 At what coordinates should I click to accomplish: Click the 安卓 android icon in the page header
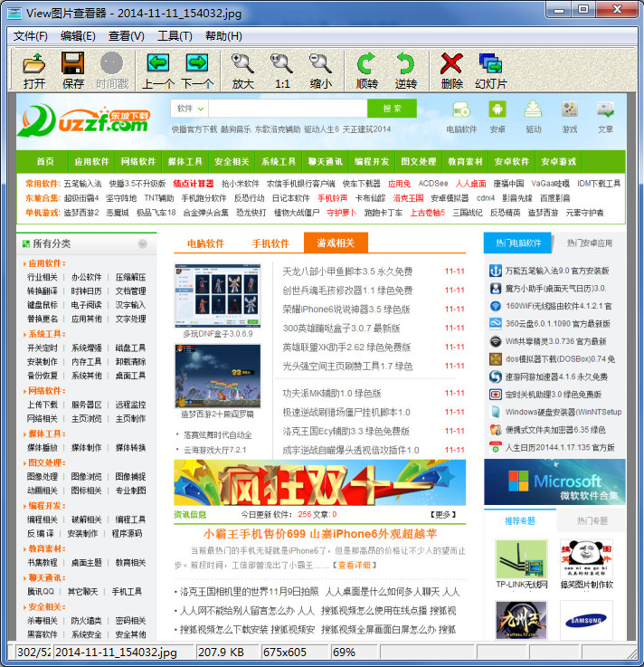point(497,110)
